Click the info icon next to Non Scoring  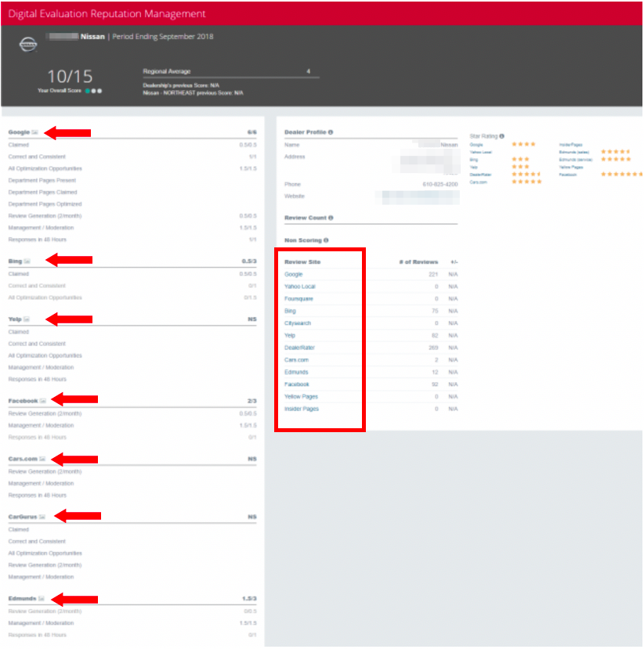(326, 240)
